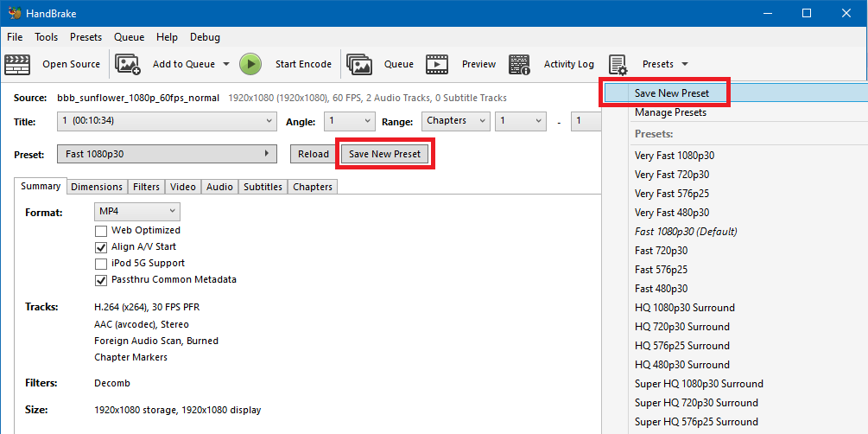The image size is (868, 434).
Task: Click the Presets gear list icon
Action: click(x=618, y=64)
